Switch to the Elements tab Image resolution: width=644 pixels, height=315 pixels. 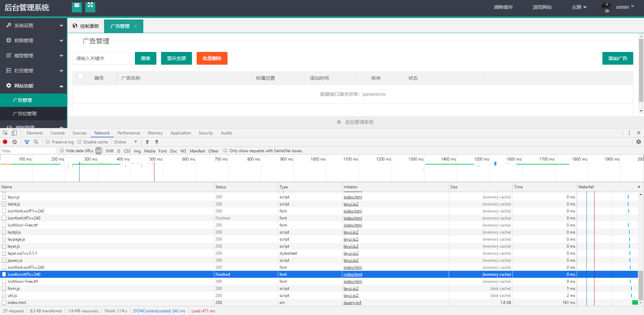[x=35, y=133]
